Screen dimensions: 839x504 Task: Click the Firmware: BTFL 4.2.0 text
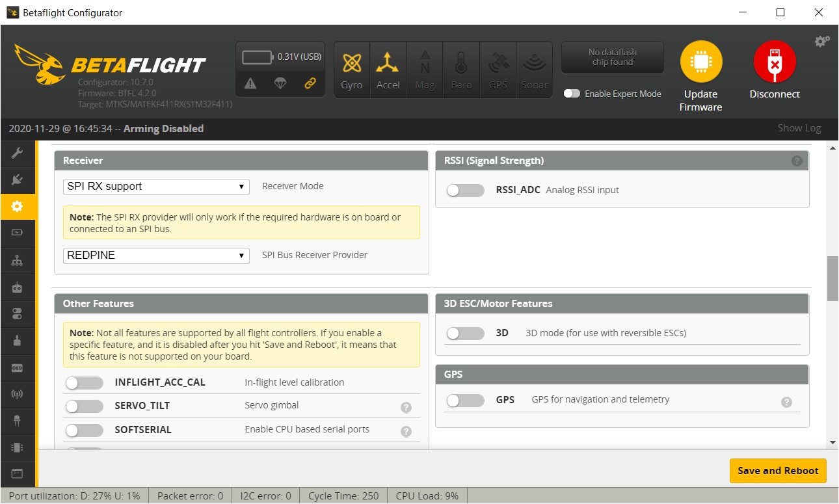116,93
